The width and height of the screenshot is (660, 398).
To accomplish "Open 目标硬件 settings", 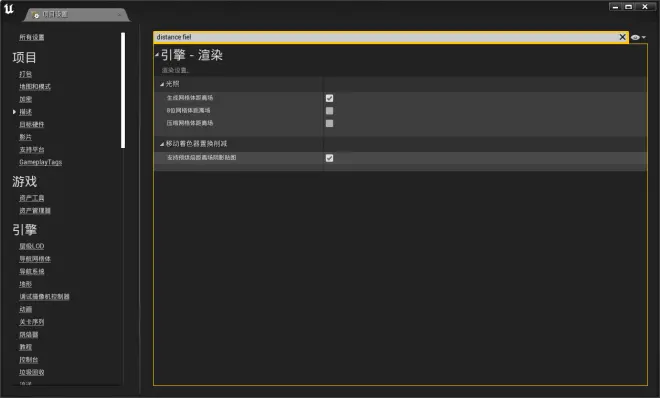I will click(32, 125).
